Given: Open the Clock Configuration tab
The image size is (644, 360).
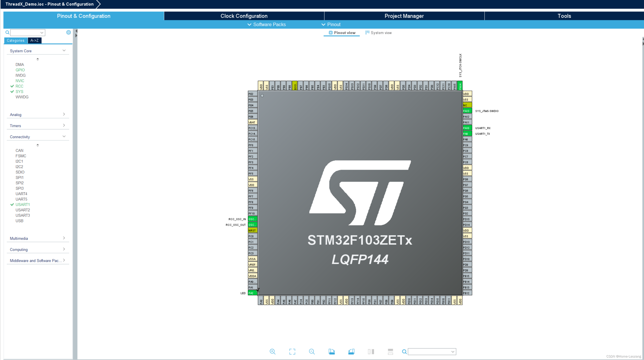Looking at the screenshot, I should click(244, 16).
